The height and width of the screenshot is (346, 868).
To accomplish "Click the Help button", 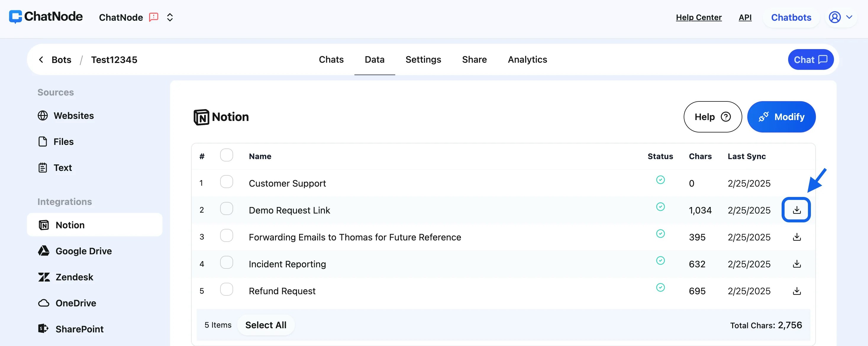I will (x=712, y=117).
